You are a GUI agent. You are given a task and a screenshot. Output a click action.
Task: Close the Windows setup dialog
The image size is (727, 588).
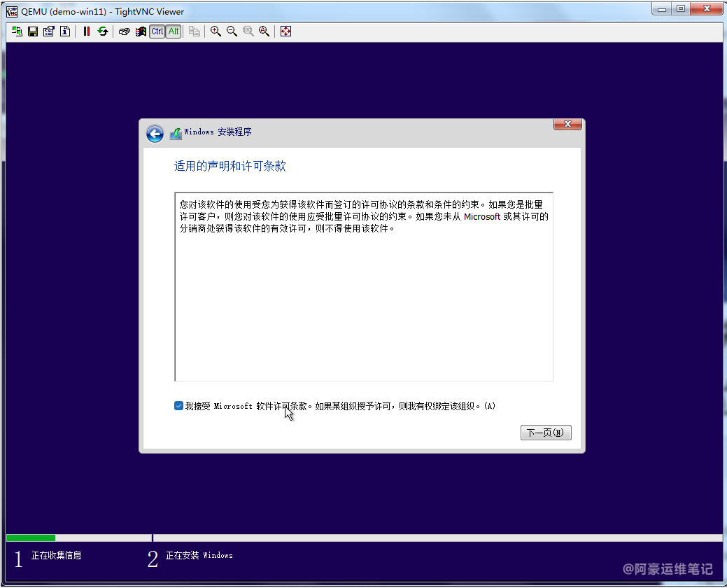567,125
